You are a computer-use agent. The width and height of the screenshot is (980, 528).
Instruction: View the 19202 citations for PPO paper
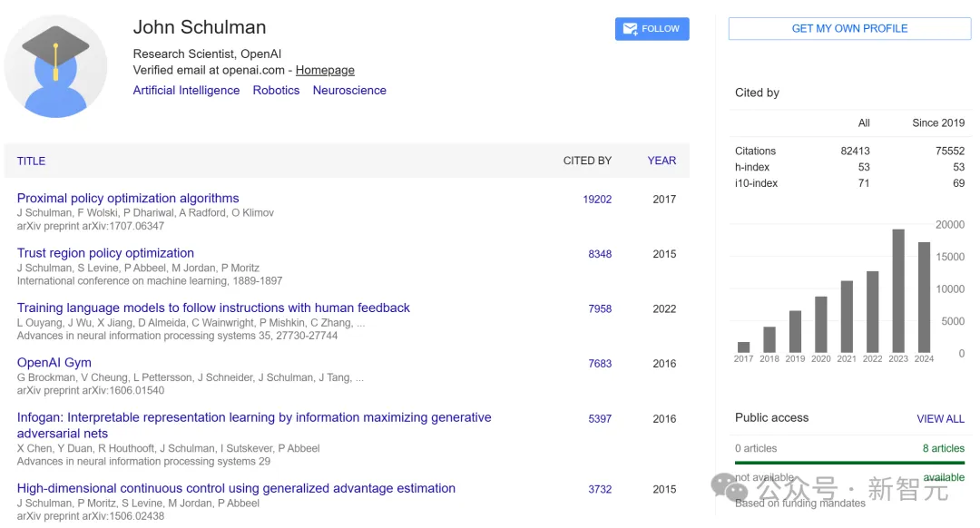pos(597,200)
